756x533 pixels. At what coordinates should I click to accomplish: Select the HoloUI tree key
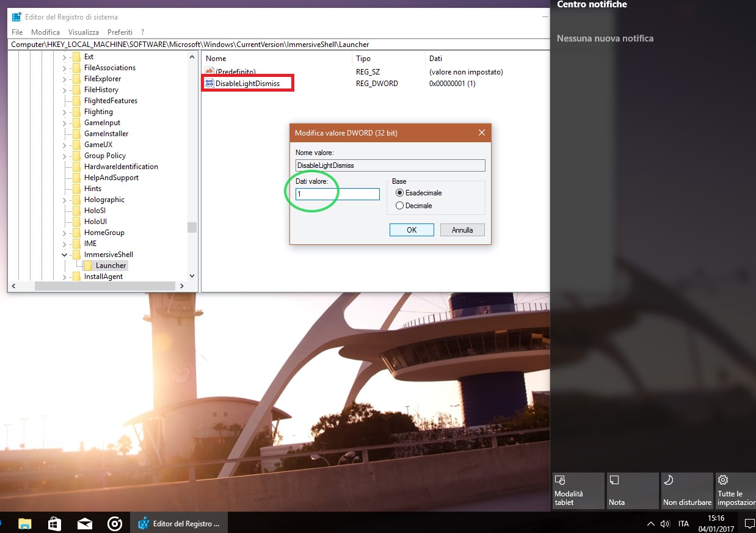[x=95, y=222]
